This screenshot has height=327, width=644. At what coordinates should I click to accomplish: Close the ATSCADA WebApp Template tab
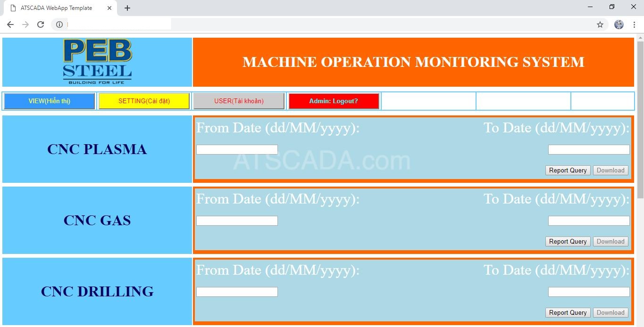pos(109,8)
